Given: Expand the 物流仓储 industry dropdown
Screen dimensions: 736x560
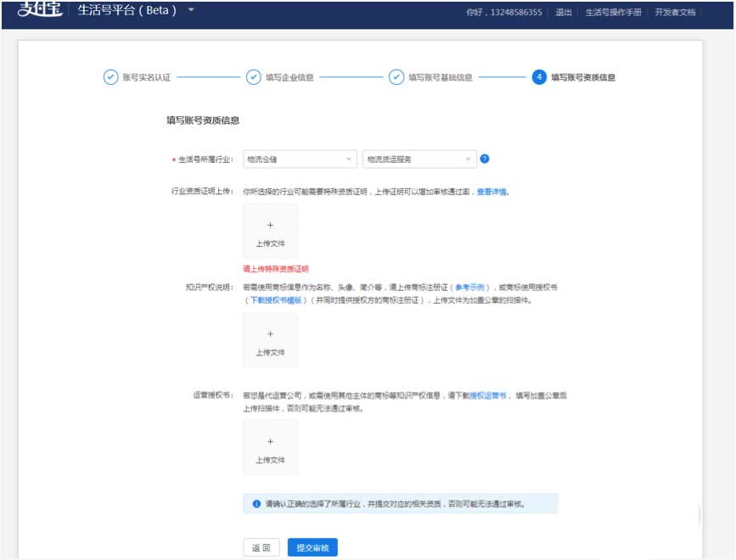Looking at the screenshot, I should (x=300, y=159).
